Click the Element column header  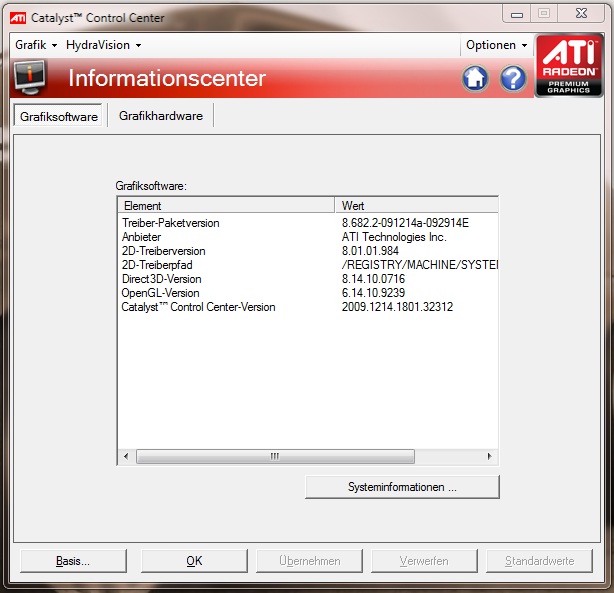coord(226,206)
